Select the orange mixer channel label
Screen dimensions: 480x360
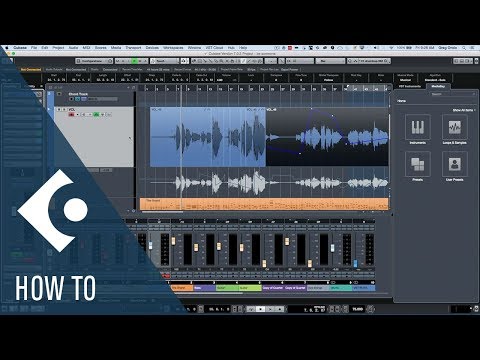coord(182,288)
